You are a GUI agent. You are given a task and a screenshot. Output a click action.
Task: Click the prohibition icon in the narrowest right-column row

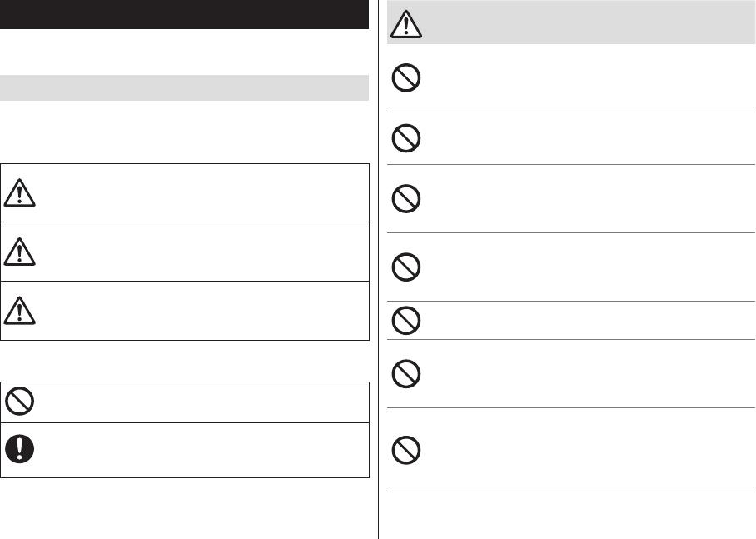406,321
